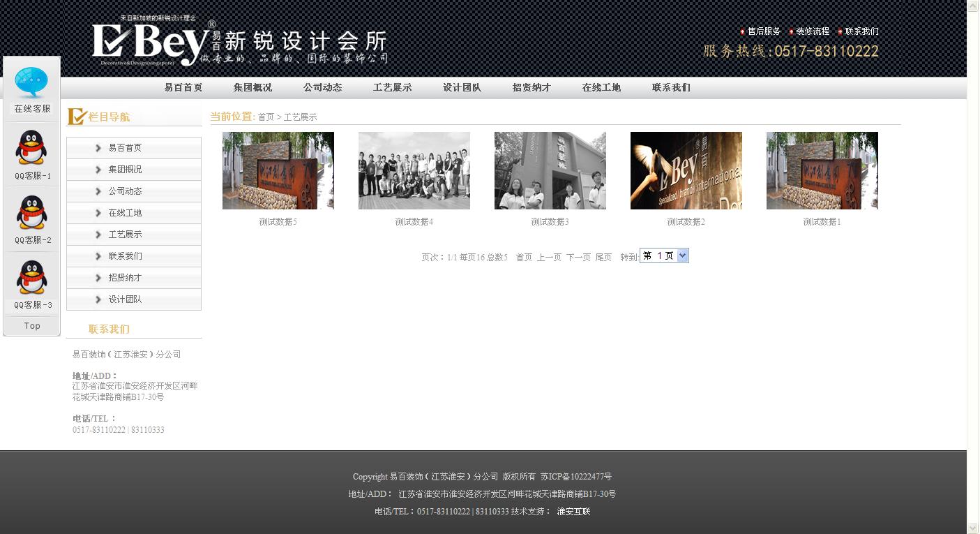Click the EBey logo in header
Viewport: 980px width, 534px height.
pyautogui.click(x=150, y=43)
